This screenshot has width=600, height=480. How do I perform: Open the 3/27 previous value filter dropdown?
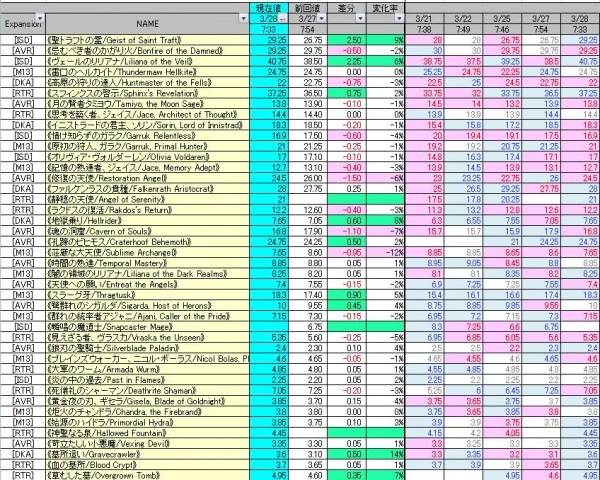[321, 18]
